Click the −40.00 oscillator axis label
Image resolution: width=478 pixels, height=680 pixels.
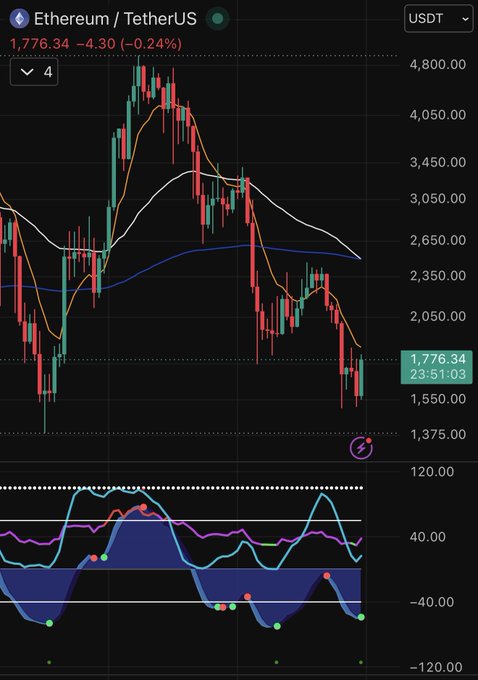tap(432, 602)
